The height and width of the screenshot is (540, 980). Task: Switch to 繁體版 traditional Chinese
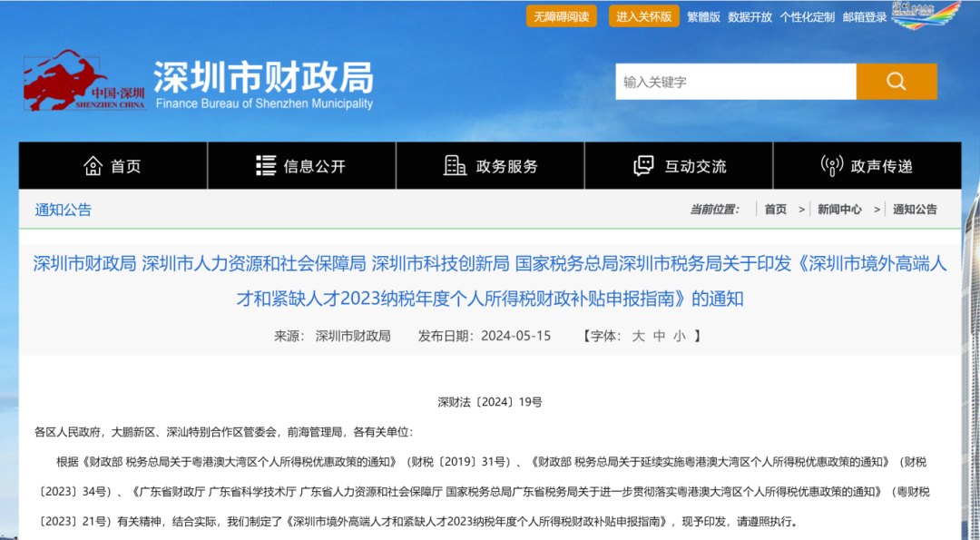703,16
